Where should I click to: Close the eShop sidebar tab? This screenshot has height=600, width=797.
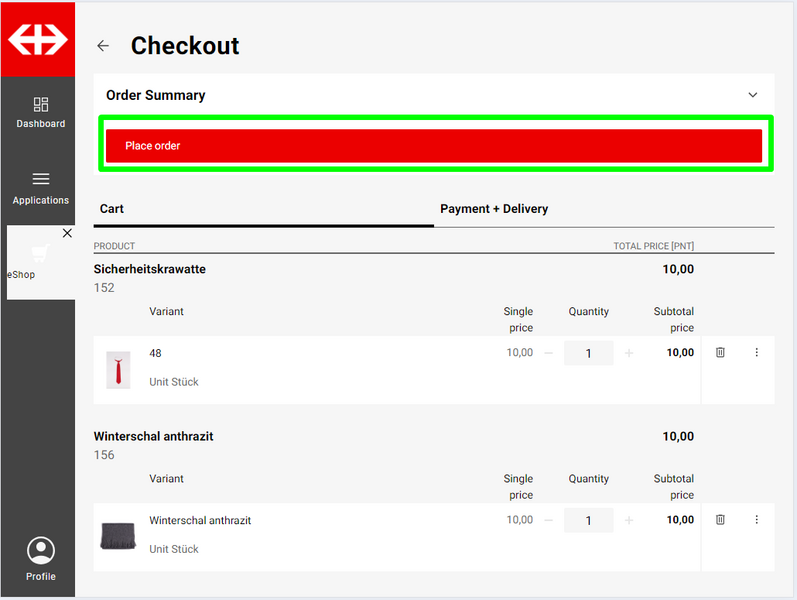pyautogui.click(x=67, y=233)
